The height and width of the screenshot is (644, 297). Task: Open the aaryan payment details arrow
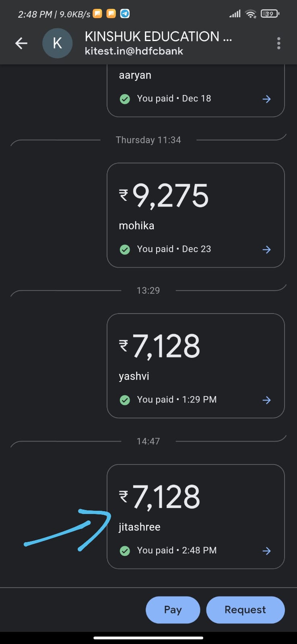[x=266, y=99]
